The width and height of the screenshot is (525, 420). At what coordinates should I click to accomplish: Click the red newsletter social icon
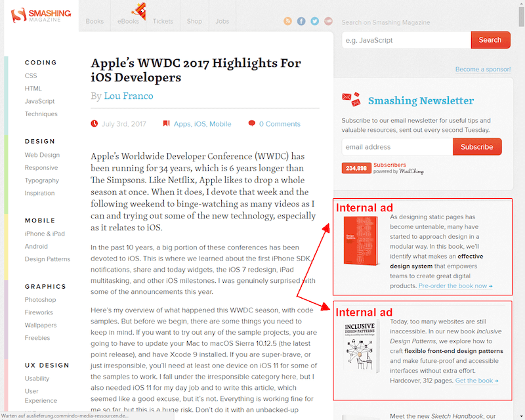(x=329, y=21)
